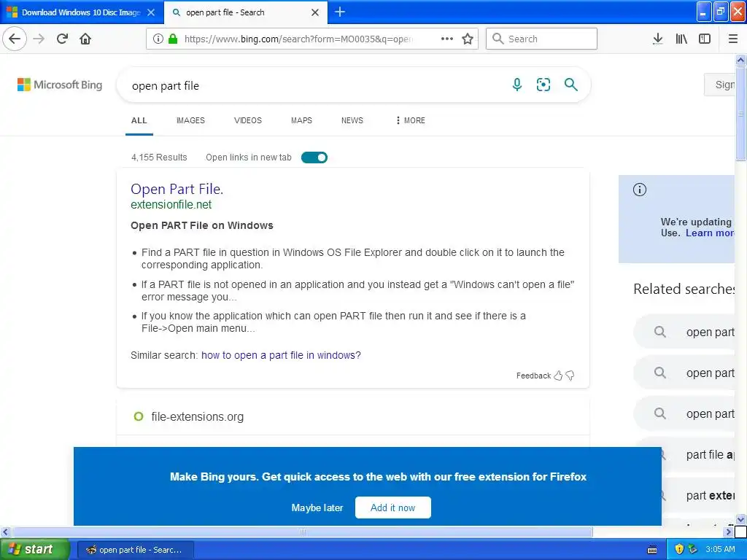Search Bing using voice microphone
The height and width of the screenshot is (560, 747).
point(517,85)
